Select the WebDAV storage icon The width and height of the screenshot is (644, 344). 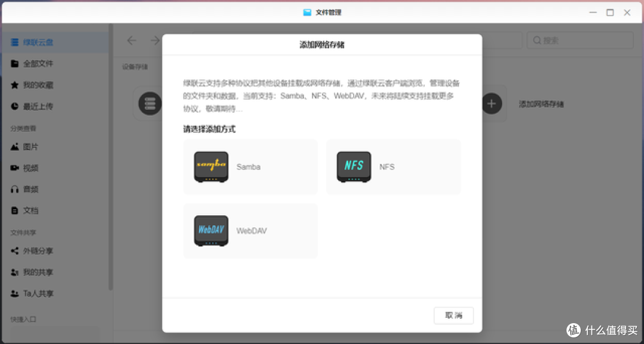211,230
